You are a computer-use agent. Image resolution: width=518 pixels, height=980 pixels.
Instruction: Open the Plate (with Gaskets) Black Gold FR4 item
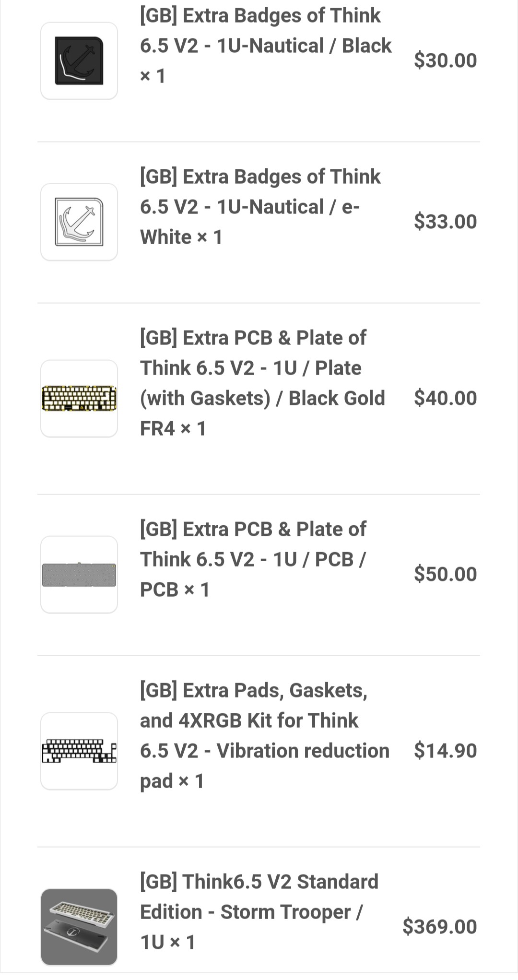(x=262, y=383)
